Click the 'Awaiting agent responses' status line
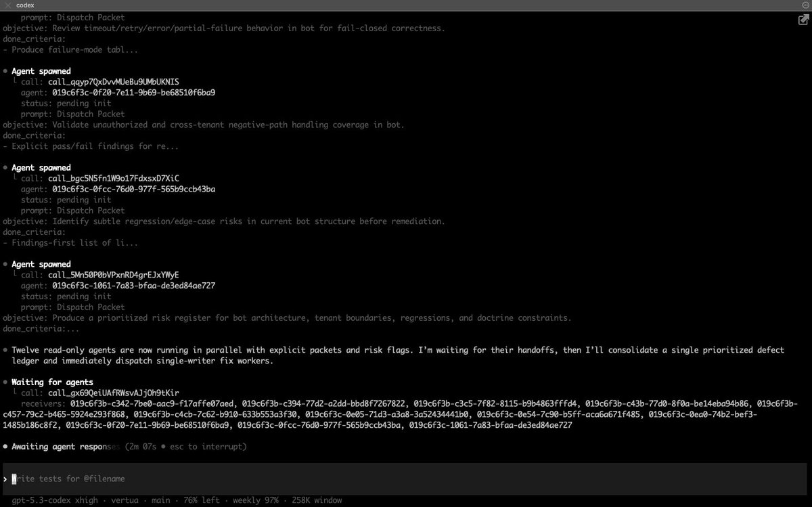Viewport: 812px width, 507px height. point(66,447)
